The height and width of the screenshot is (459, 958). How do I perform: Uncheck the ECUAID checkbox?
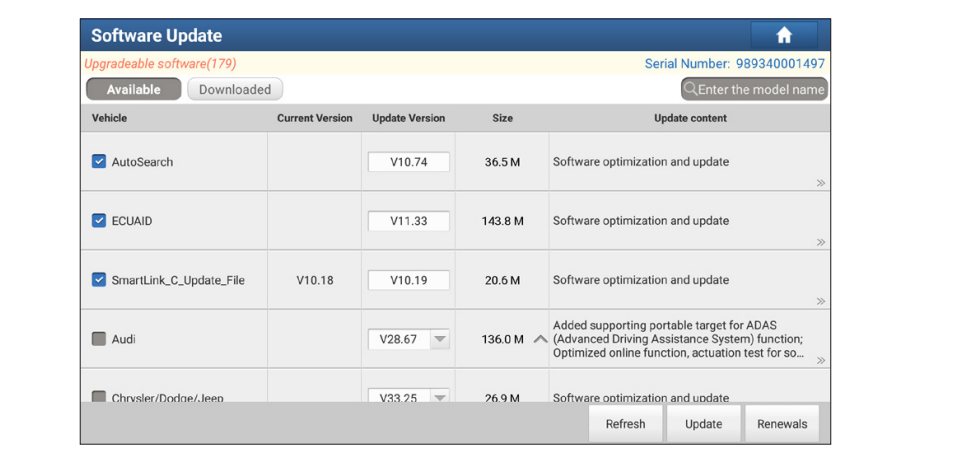click(x=98, y=221)
